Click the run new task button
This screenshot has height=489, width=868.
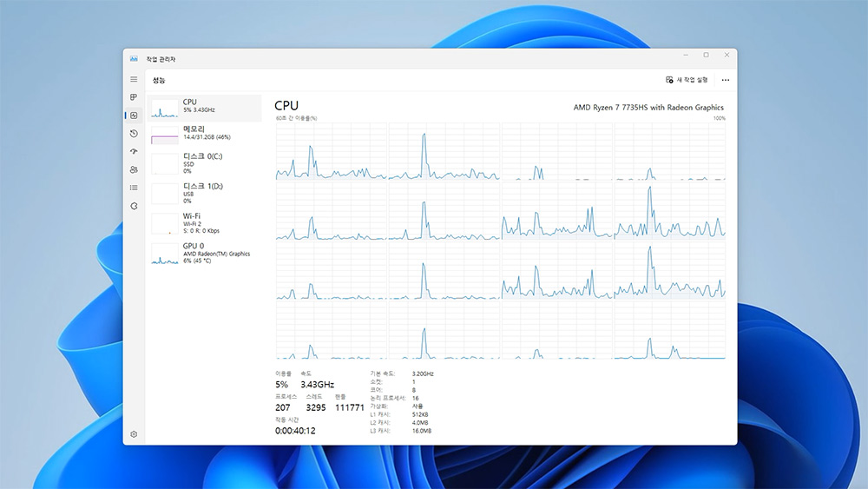click(x=687, y=80)
